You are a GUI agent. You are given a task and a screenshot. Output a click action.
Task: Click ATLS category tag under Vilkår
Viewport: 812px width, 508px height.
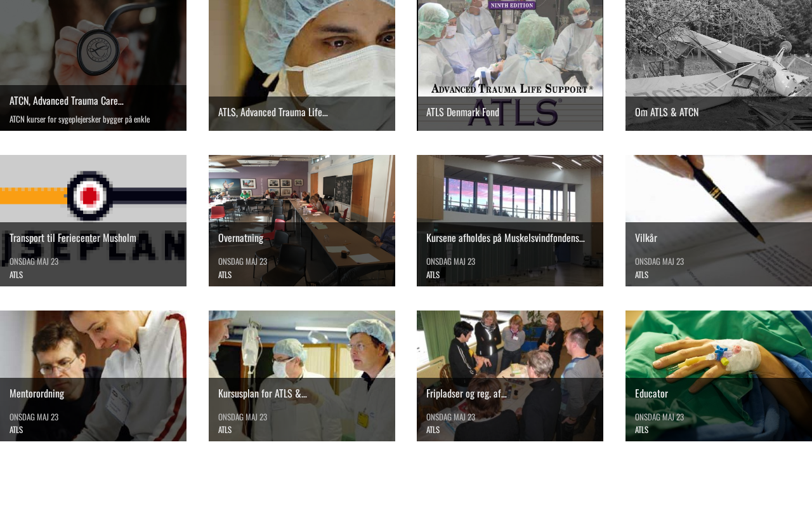641,274
